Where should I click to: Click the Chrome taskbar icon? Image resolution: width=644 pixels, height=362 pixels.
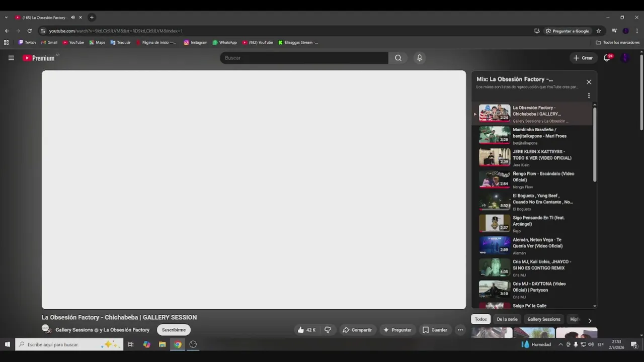click(178, 344)
